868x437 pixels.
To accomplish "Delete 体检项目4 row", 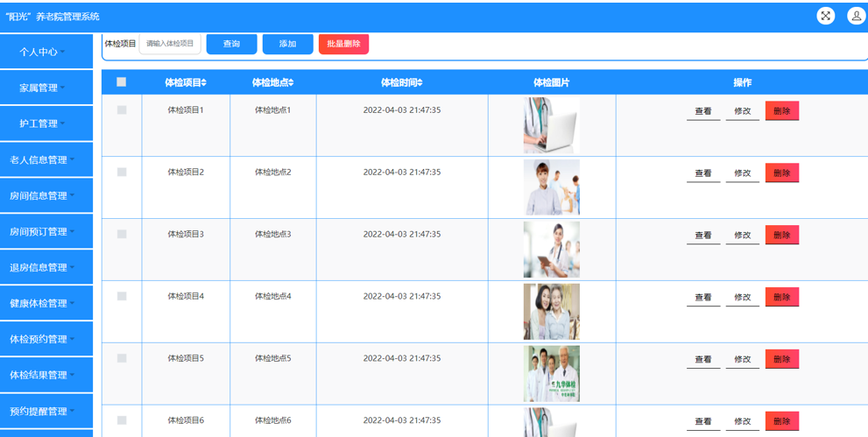I will 782,297.
